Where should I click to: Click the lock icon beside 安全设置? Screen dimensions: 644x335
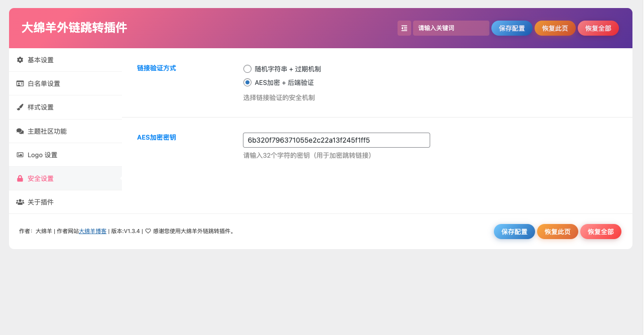(20, 178)
